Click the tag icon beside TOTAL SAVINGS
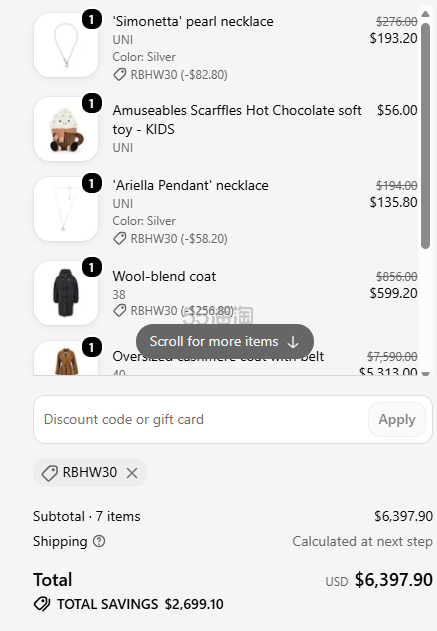Viewport: 437px width, 631px height. (42, 604)
